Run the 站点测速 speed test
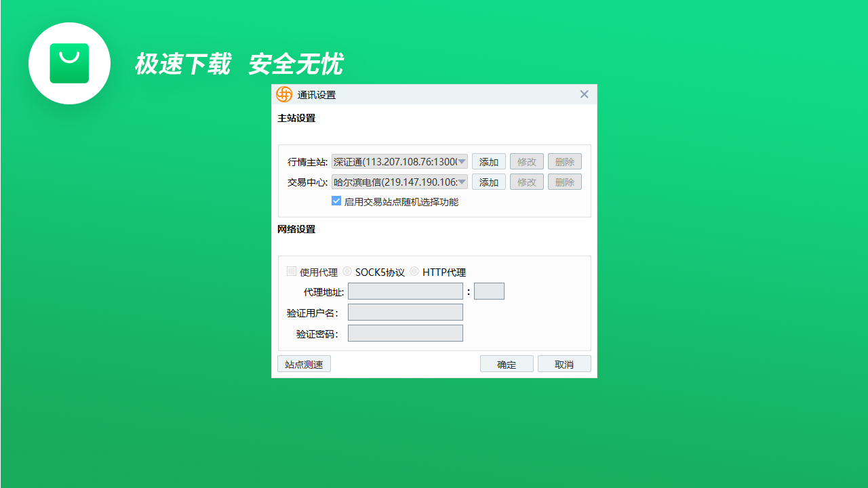 click(304, 364)
